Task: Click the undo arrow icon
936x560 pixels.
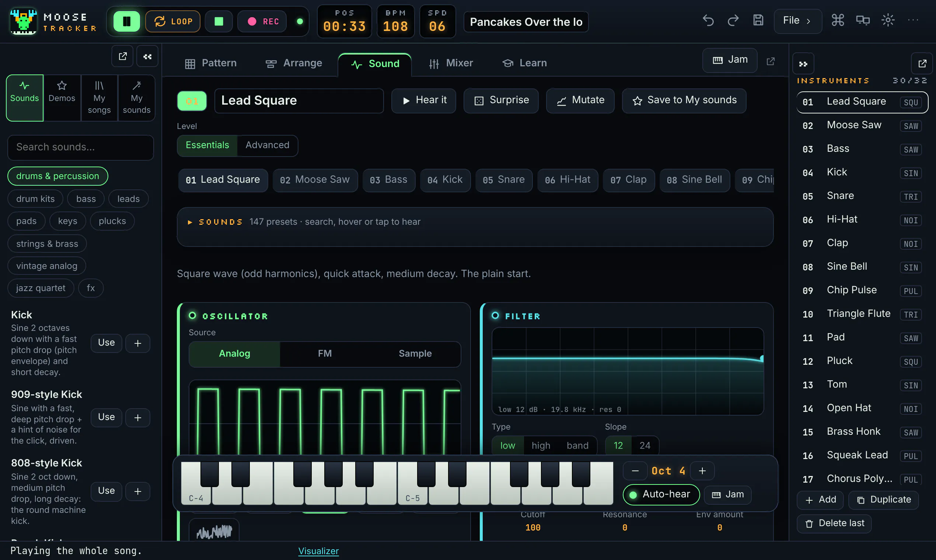Action: [x=708, y=20]
